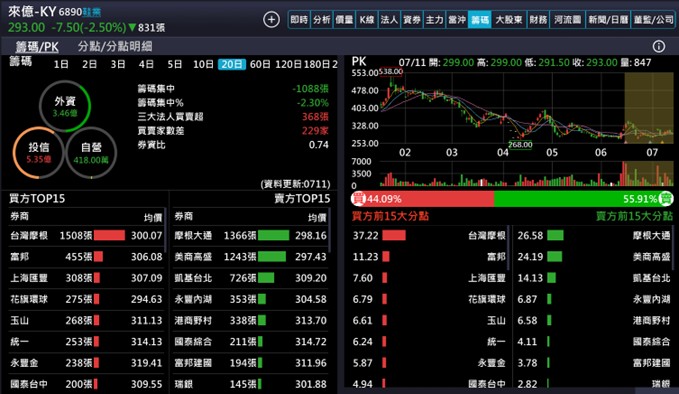
Task: Select the highlighted 籌碼 tab
Action: click(479, 19)
